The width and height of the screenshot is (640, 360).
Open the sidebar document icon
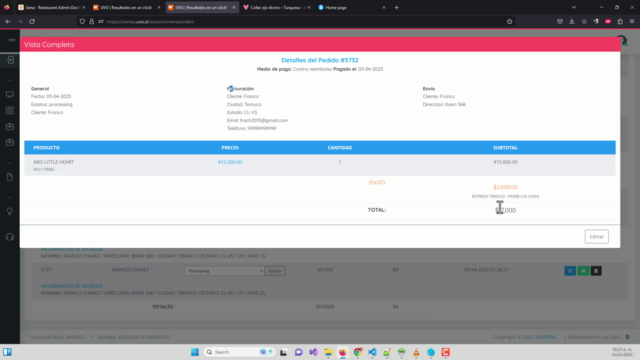10,177
